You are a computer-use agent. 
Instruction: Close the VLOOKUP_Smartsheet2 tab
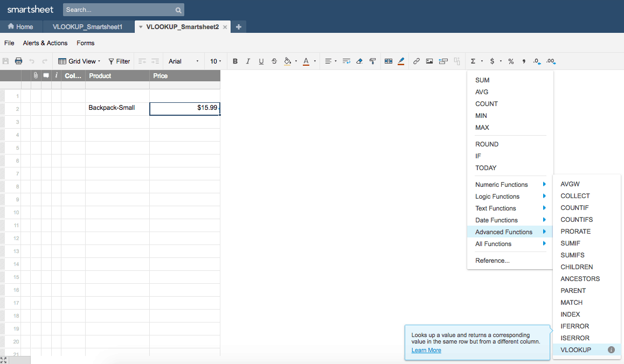225,27
